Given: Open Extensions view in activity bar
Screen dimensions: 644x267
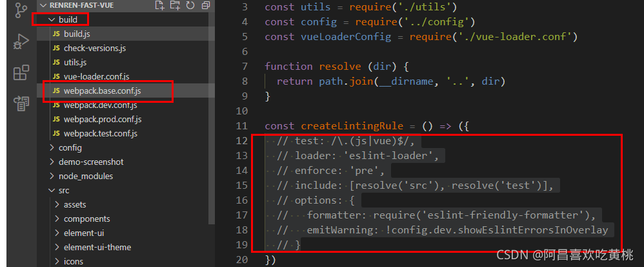Looking at the screenshot, I should point(21,72).
